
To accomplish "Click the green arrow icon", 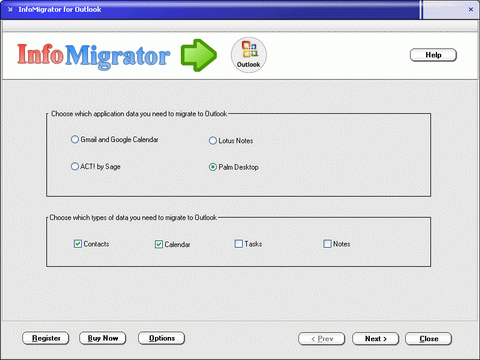I will [x=199, y=55].
